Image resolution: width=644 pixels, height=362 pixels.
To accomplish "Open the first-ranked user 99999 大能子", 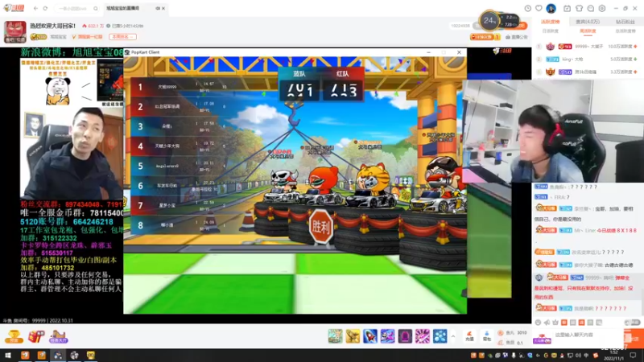I will [x=588, y=47].
